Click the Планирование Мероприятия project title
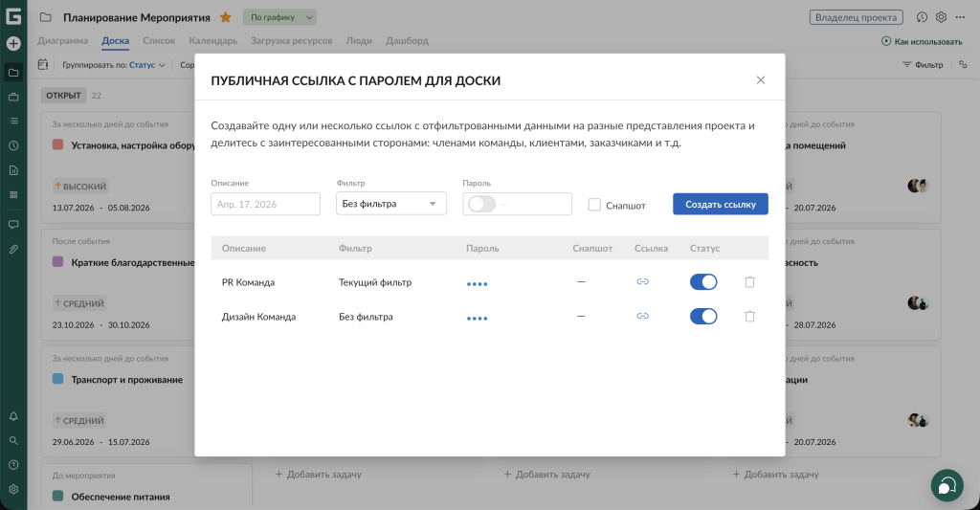Image resolution: width=980 pixels, height=510 pixels. pyautogui.click(x=136, y=17)
